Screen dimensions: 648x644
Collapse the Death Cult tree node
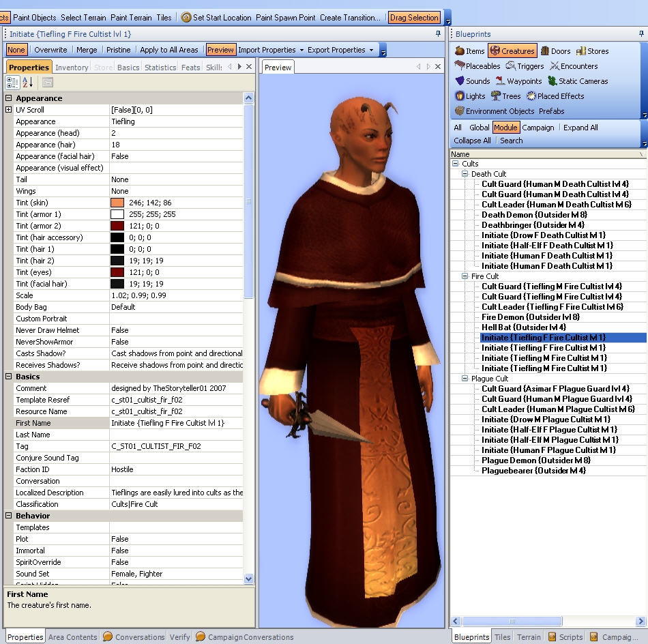[465, 174]
